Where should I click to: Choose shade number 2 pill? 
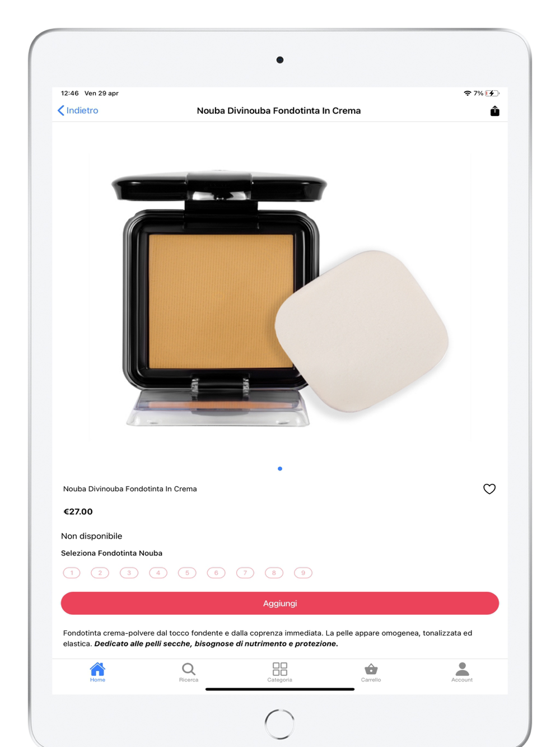[x=100, y=573]
